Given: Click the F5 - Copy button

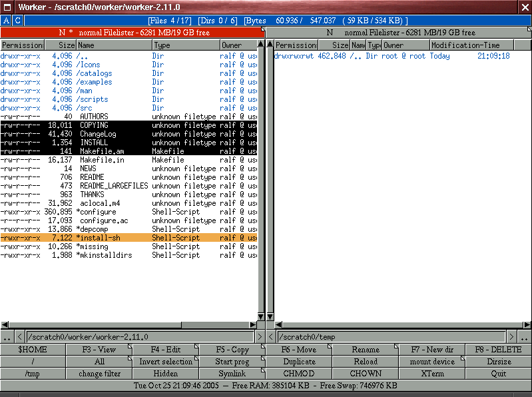Looking at the screenshot, I should (232, 350).
